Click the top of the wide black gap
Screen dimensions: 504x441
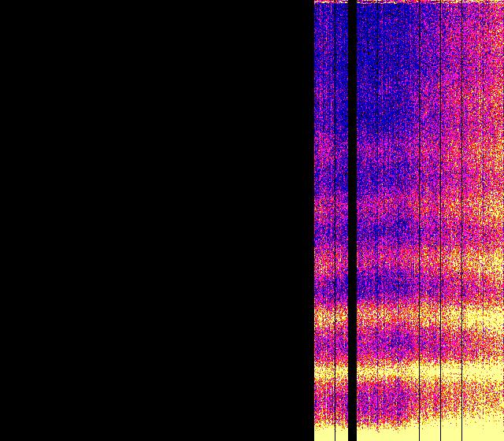352,9
